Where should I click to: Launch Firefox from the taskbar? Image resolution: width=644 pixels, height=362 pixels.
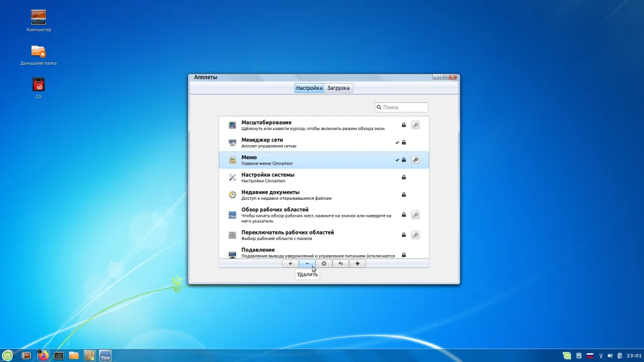(43, 355)
